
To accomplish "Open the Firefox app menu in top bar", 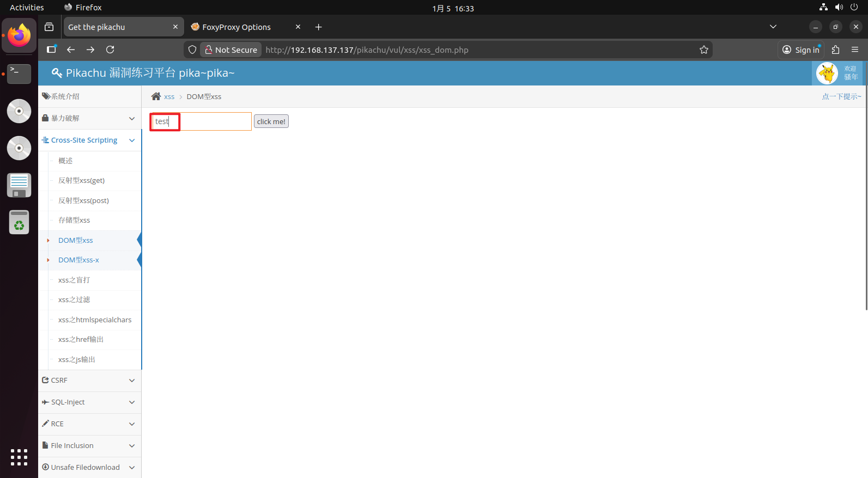I will [x=83, y=7].
